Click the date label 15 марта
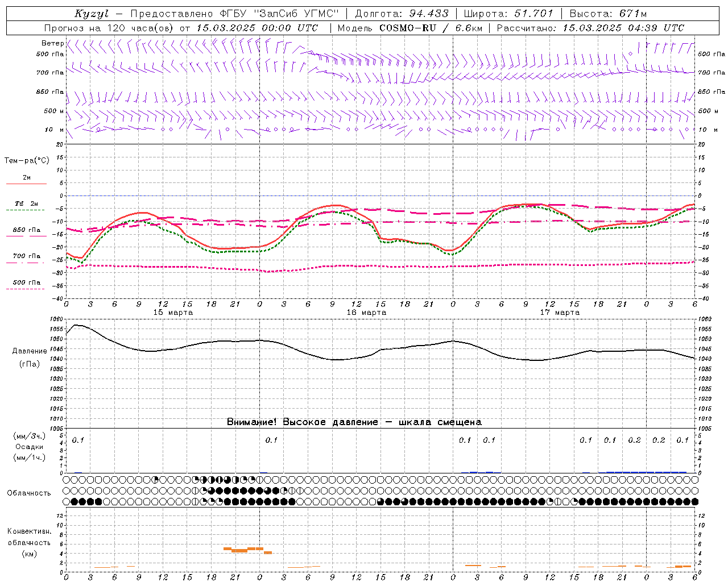The height and width of the screenshot is (582, 728). click(173, 313)
